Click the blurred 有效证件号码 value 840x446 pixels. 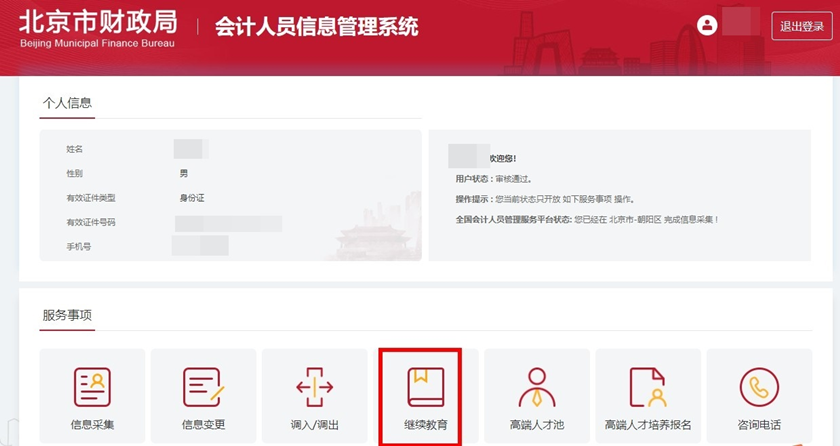[x=228, y=223]
